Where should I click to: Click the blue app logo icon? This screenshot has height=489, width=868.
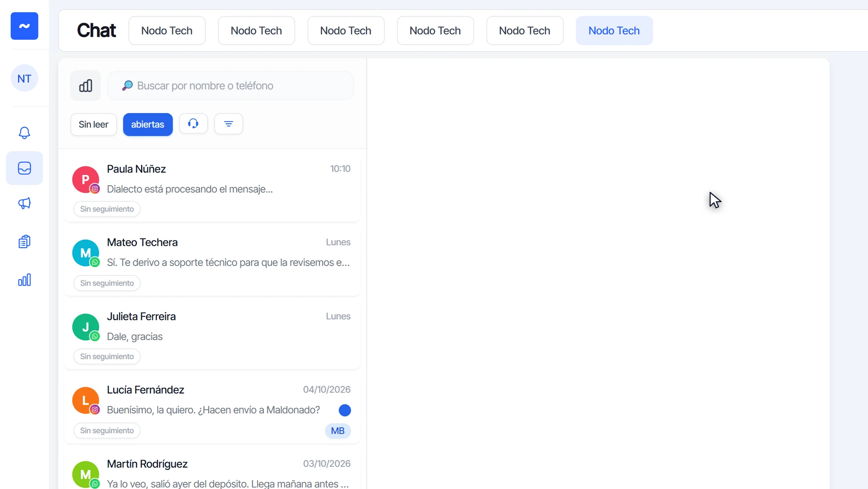click(x=24, y=26)
